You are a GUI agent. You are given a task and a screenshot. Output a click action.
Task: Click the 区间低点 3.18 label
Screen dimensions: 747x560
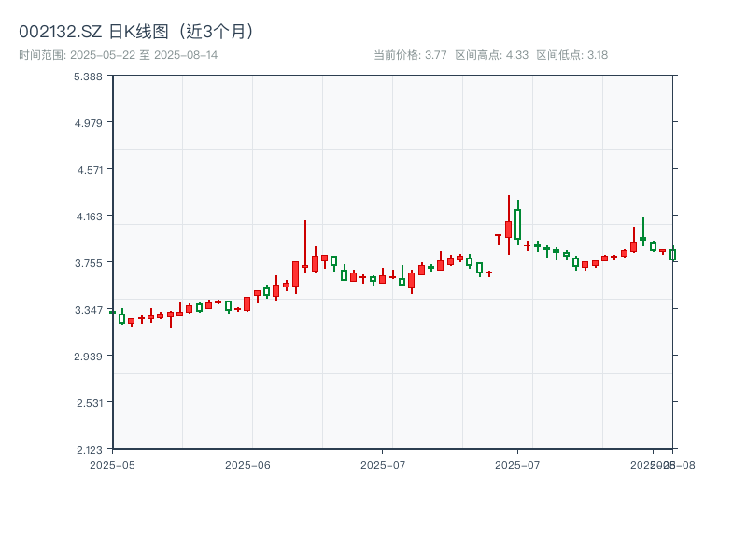pos(571,55)
